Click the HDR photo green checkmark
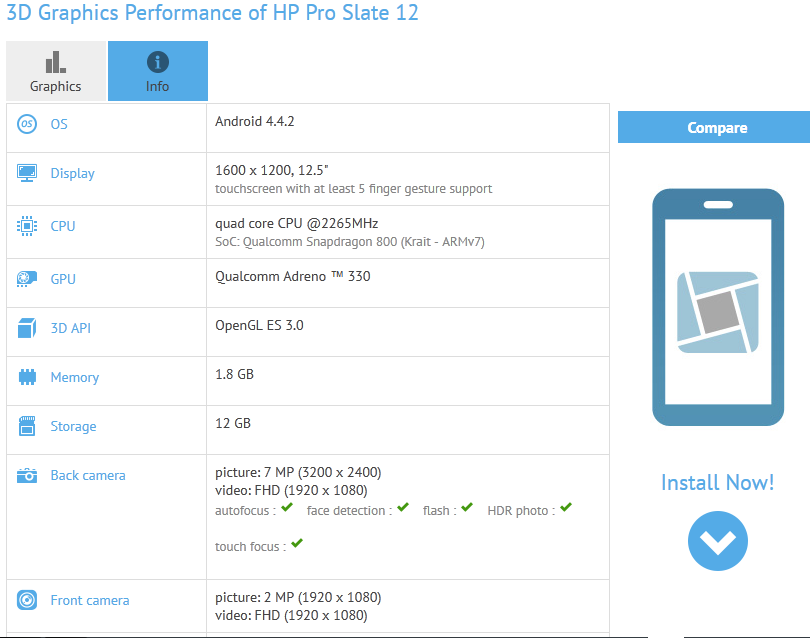 point(566,507)
